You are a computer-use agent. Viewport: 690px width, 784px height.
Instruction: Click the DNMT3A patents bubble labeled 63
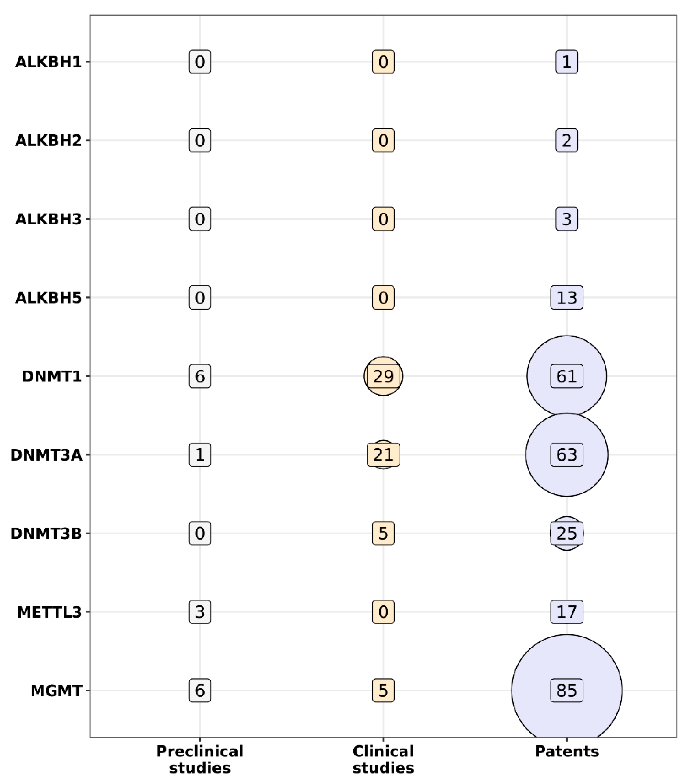point(566,454)
